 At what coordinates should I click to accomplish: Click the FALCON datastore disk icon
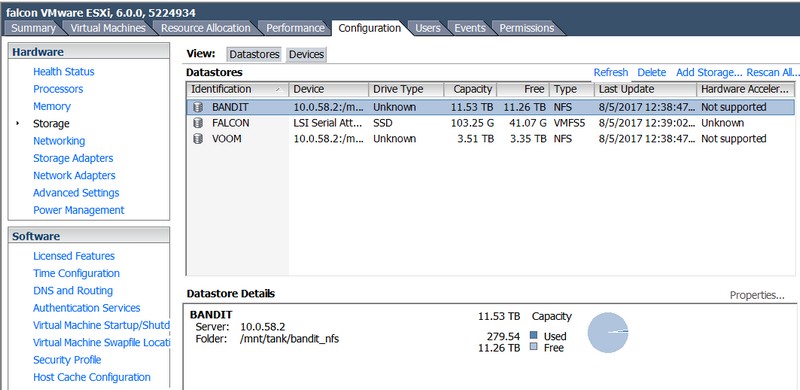tap(198, 123)
